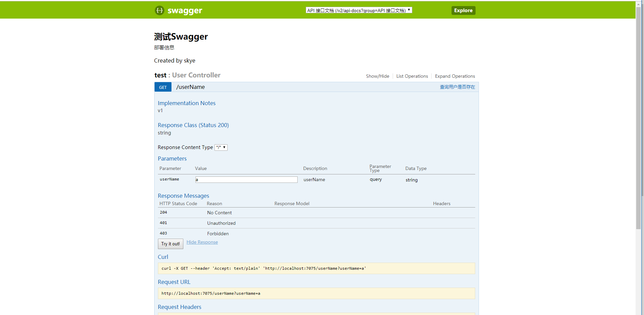Click the Created by skye text
The width and height of the screenshot is (644, 315).
[175, 60]
